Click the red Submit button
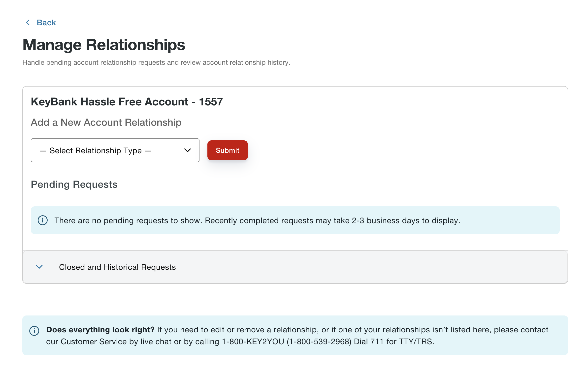 (227, 150)
